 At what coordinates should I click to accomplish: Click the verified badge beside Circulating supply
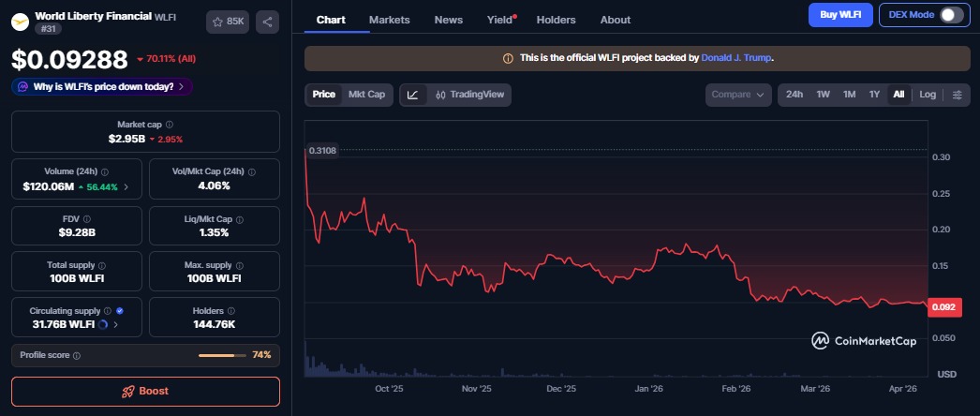click(x=120, y=310)
